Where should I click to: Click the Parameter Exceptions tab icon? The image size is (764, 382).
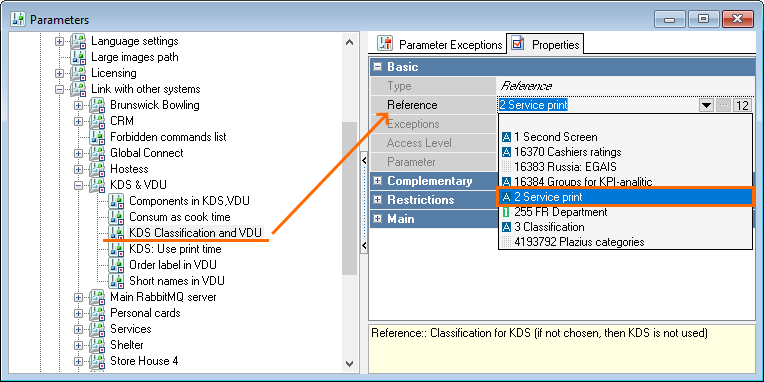(x=385, y=44)
